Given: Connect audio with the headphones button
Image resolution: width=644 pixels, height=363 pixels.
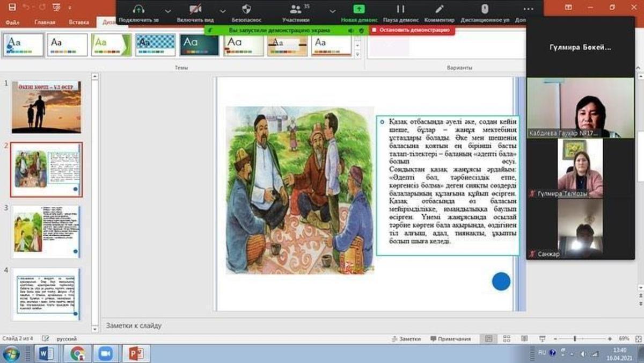Looking at the screenshot, I should (x=138, y=10).
